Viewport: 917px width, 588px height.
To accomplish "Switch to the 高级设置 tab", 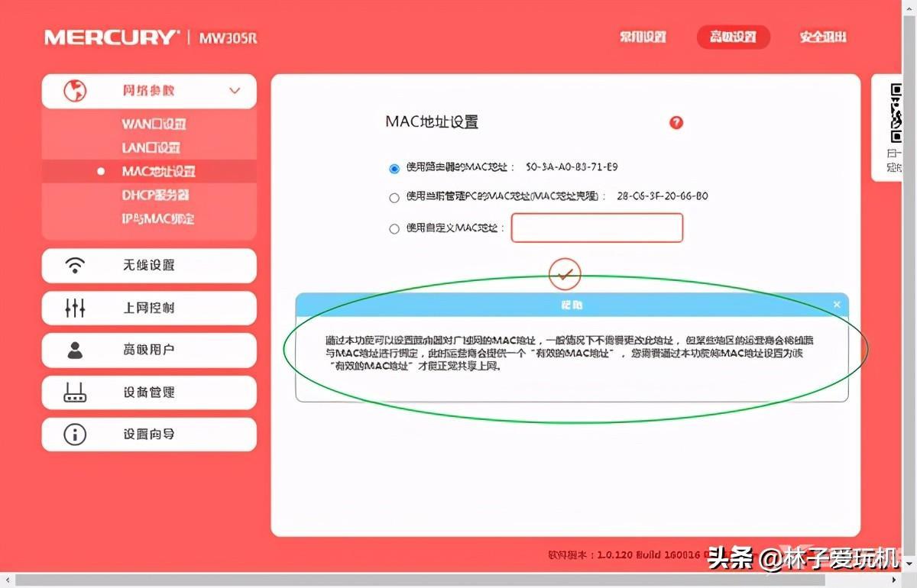I will [733, 37].
